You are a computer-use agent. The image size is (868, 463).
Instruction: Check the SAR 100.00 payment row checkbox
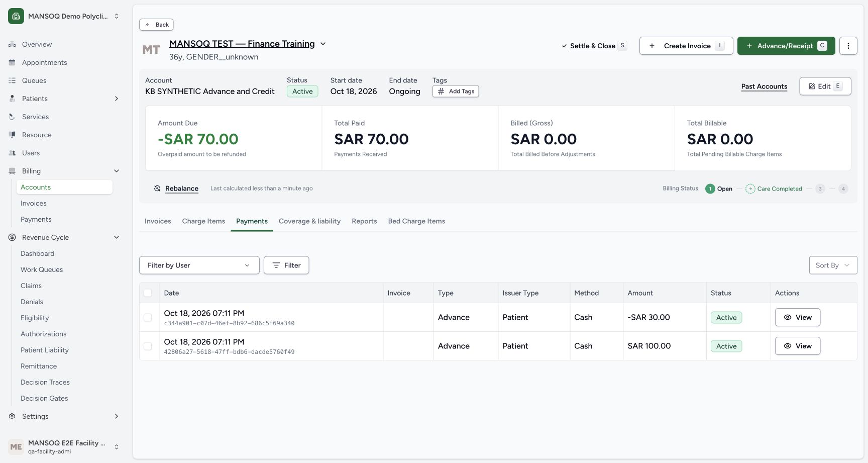pos(148,346)
